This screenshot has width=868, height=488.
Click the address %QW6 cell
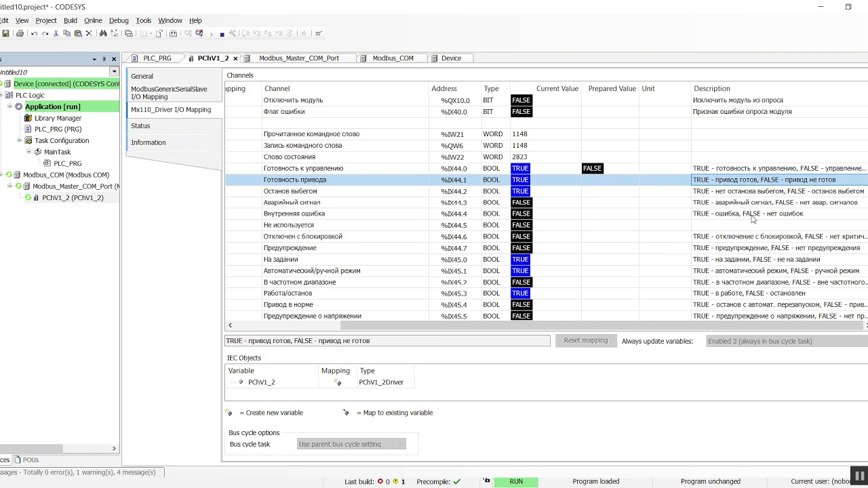[454, 145]
